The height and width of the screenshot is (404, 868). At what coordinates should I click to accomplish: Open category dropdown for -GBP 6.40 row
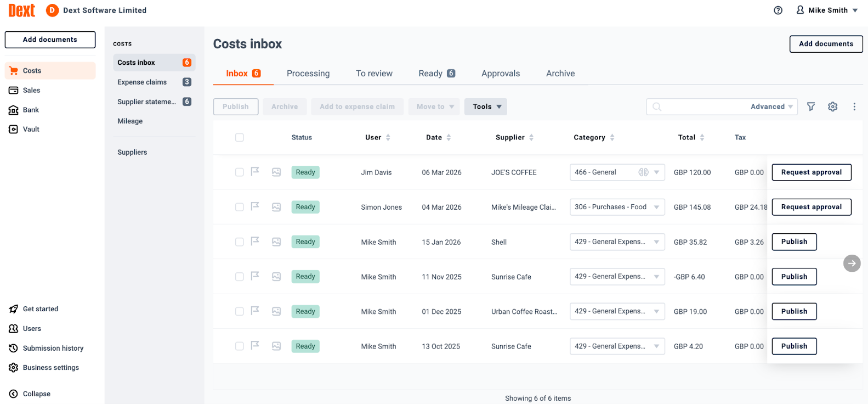pyautogui.click(x=617, y=277)
